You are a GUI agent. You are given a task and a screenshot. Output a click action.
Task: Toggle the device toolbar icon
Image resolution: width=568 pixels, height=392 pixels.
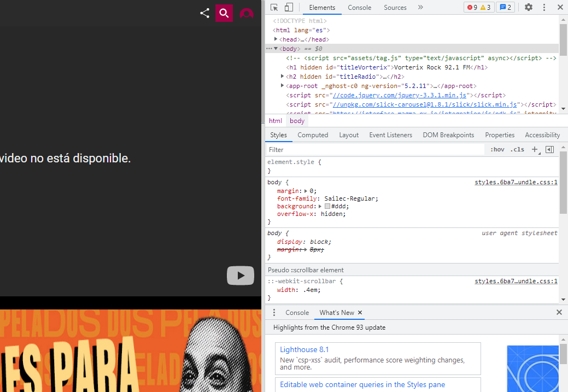click(x=289, y=7)
